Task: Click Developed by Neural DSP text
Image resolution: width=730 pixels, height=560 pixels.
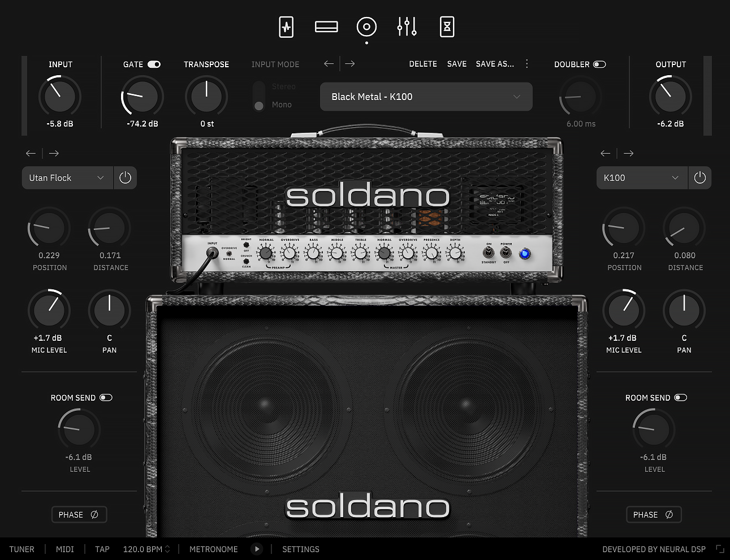Action: point(654,549)
